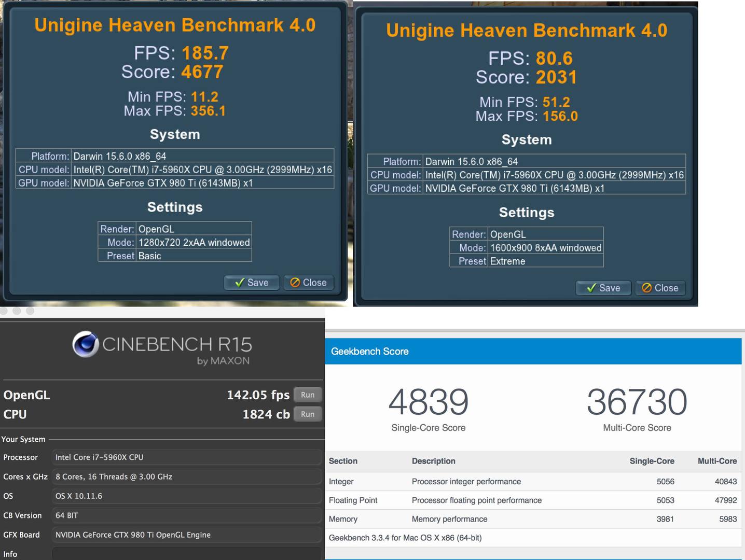Save the Heaven result with score 4677
This screenshot has height=560, width=745.
pyautogui.click(x=252, y=283)
